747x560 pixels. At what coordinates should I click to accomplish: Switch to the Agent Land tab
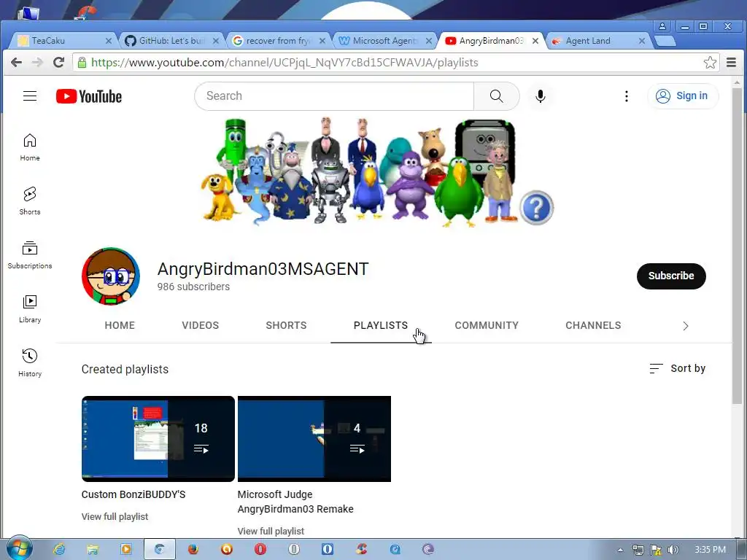click(x=598, y=41)
